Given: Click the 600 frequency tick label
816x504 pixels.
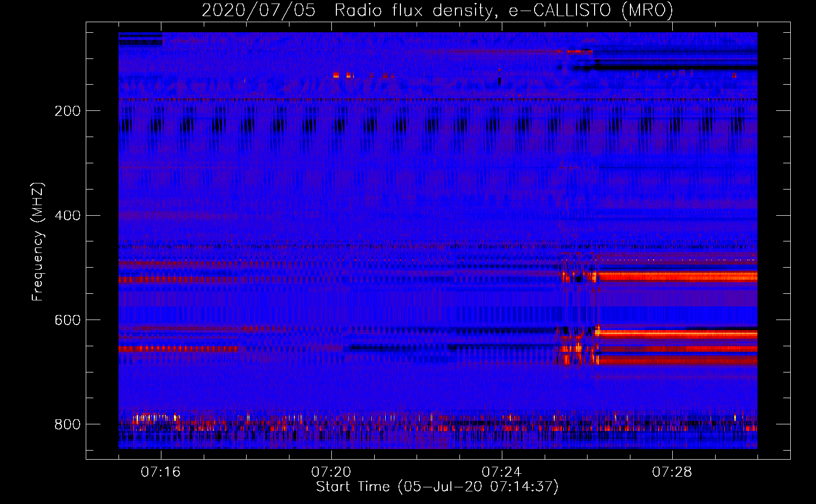Looking at the screenshot, I should (x=68, y=321).
